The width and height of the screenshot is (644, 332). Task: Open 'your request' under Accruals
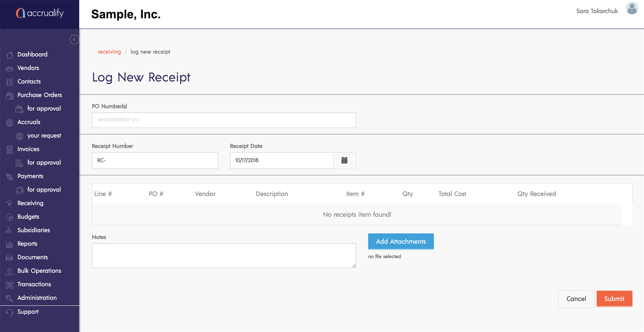tap(44, 135)
